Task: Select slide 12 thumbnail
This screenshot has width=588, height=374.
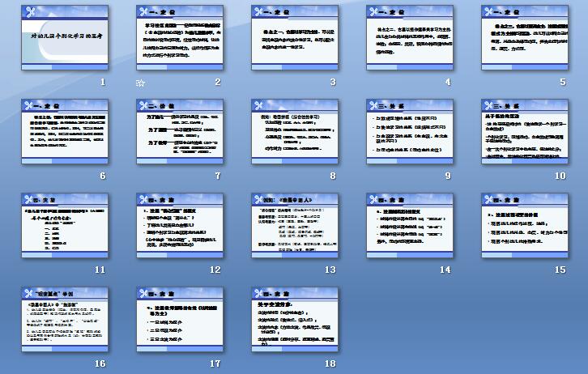Action: (x=180, y=226)
